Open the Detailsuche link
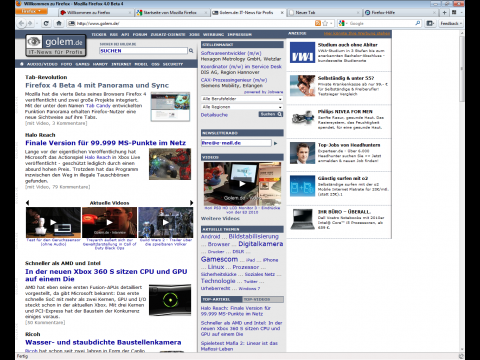This screenshot has height=360, width=480. pyautogui.click(x=214, y=115)
